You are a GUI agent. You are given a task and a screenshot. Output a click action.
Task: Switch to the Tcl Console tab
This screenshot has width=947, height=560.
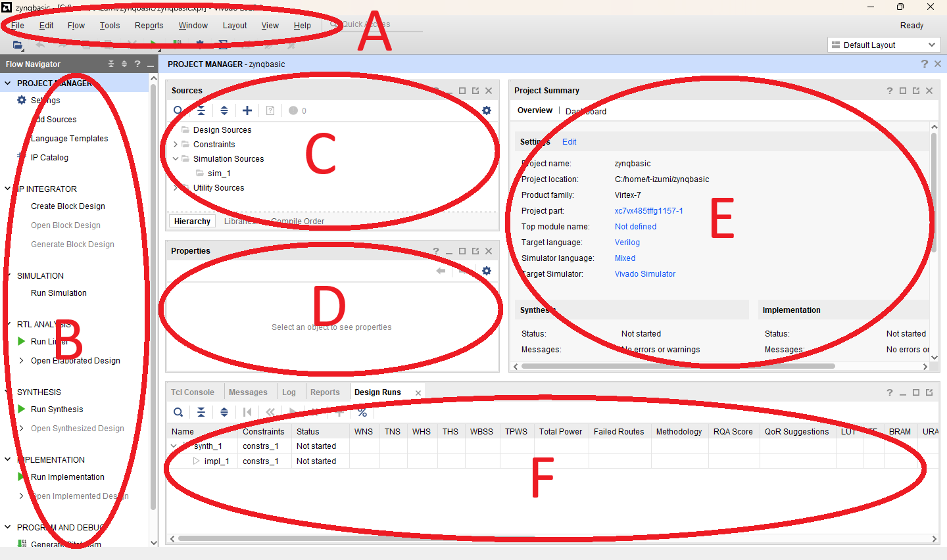click(193, 392)
